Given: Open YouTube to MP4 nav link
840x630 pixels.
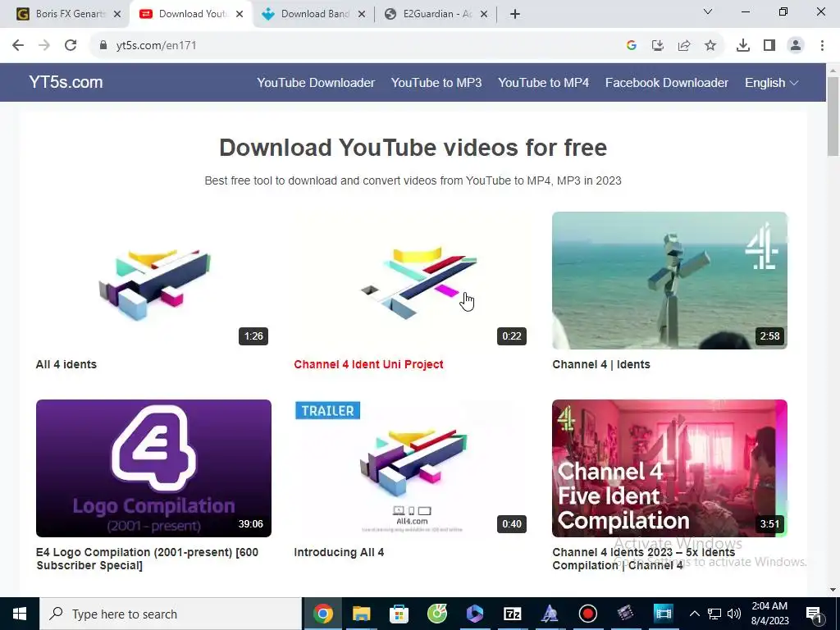Looking at the screenshot, I should 543,83.
